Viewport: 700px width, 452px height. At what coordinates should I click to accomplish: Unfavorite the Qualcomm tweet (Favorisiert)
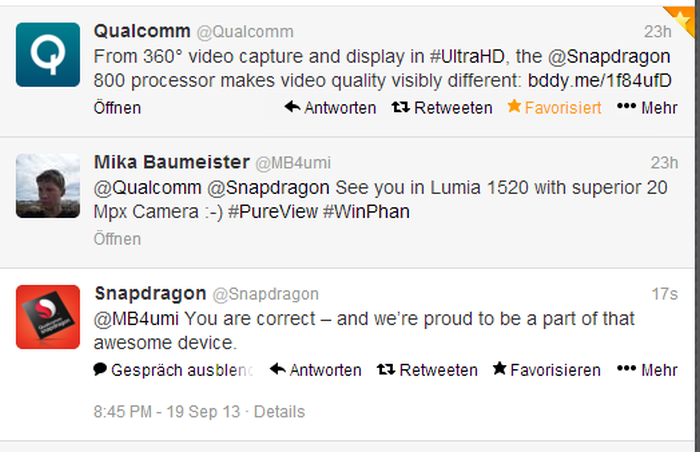tap(555, 107)
